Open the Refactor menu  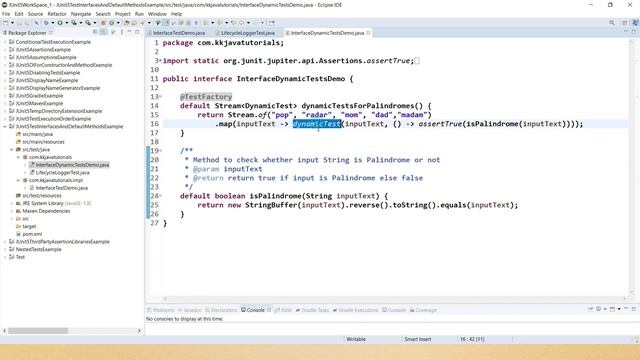57,14
